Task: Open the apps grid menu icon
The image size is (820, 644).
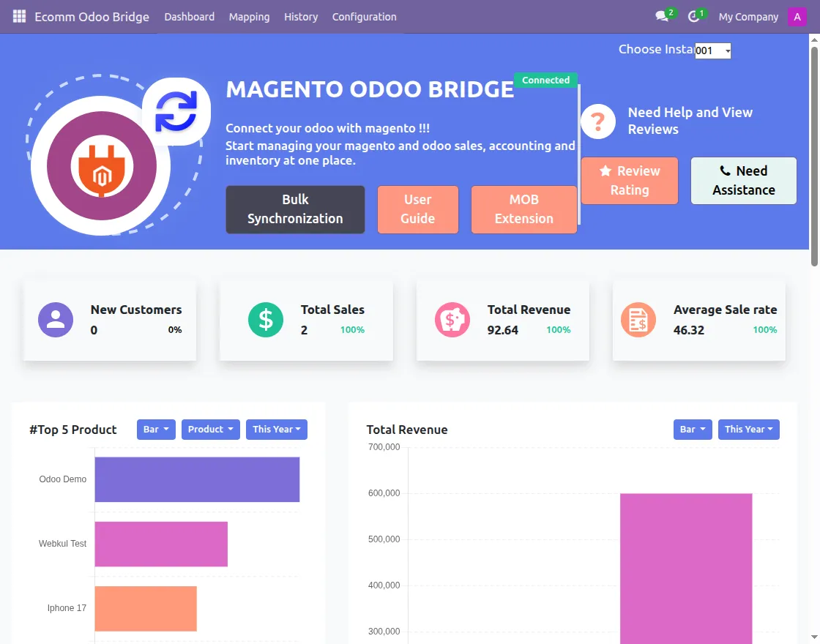Action: (19, 17)
